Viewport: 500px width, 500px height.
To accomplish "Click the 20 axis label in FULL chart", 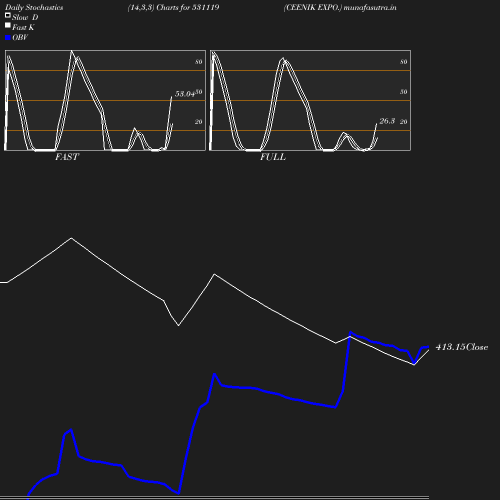I will point(404,122).
